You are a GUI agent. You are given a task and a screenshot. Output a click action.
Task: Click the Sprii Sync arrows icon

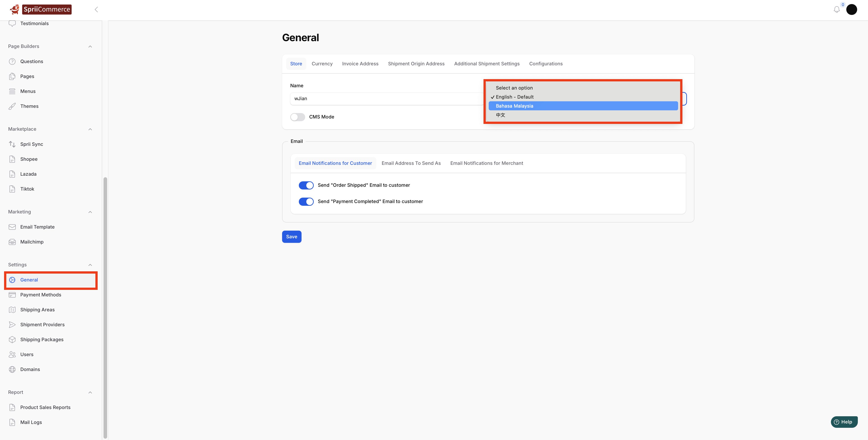(x=12, y=144)
